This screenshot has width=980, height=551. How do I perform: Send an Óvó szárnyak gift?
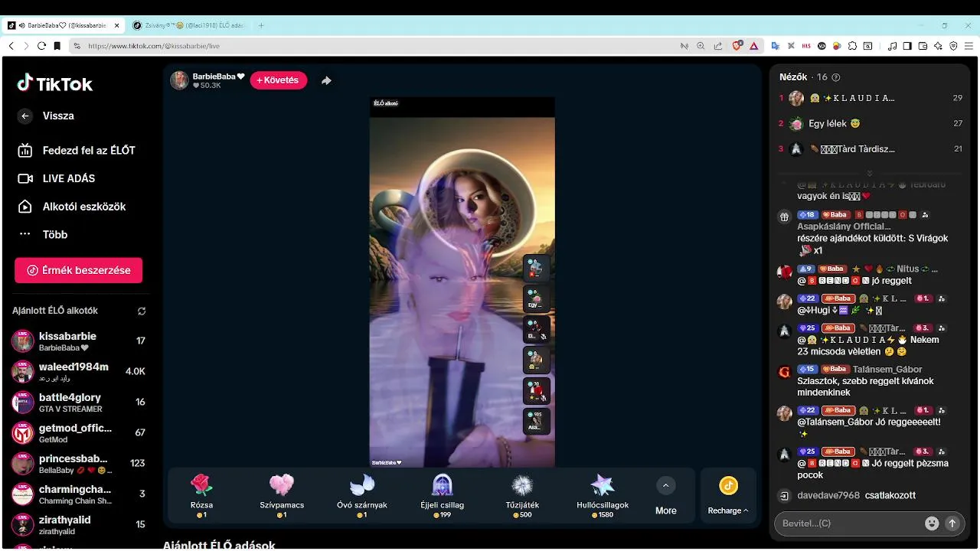(x=362, y=495)
